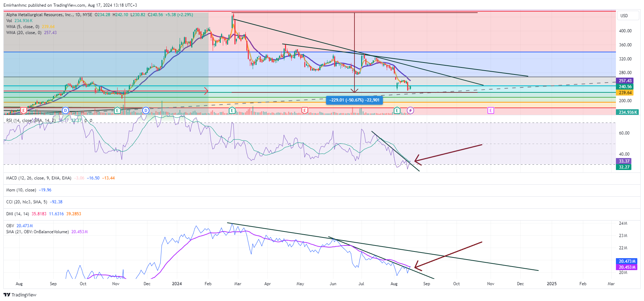This screenshot has width=644, height=301.
Task: Click the Mom value −19.96
Action: (x=45, y=190)
